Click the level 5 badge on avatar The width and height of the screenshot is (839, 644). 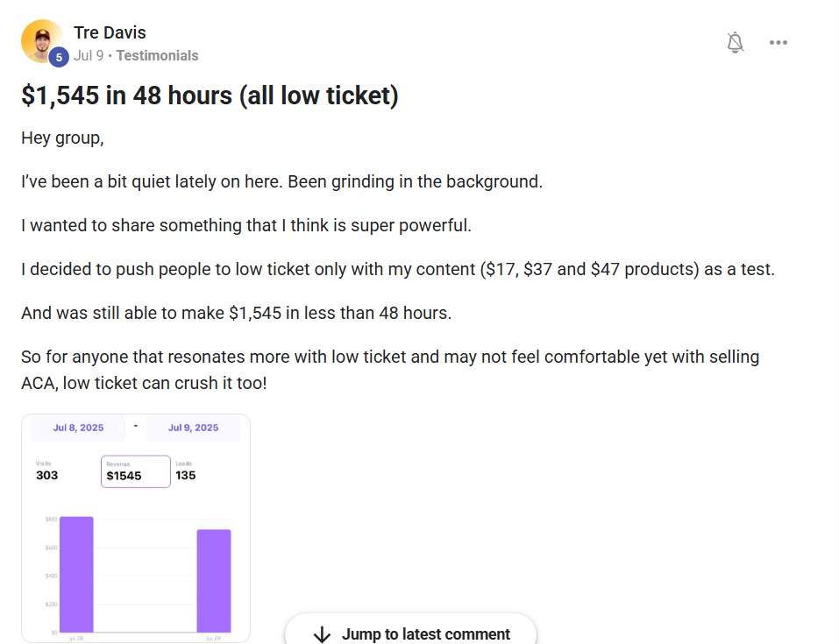59,58
